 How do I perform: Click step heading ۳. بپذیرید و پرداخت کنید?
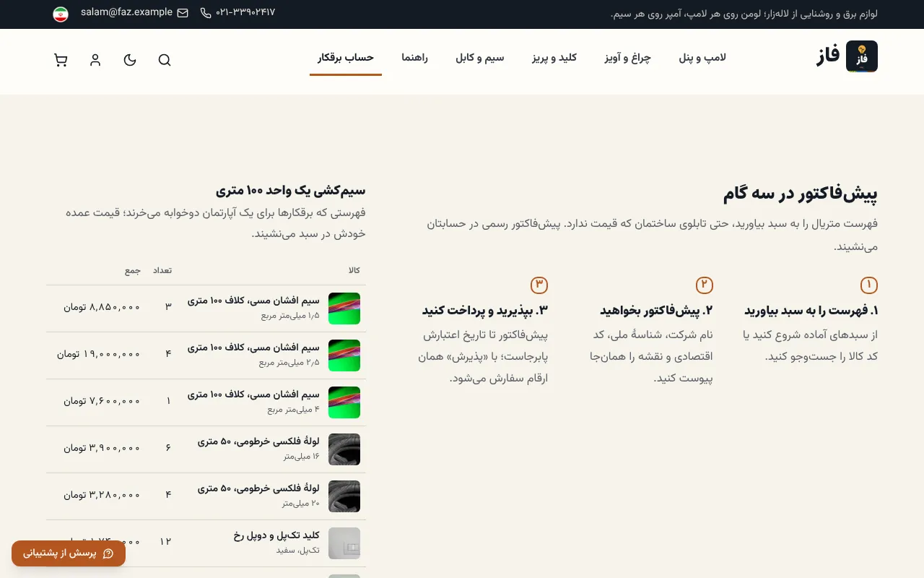pyautogui.click(x=485, y=311)
